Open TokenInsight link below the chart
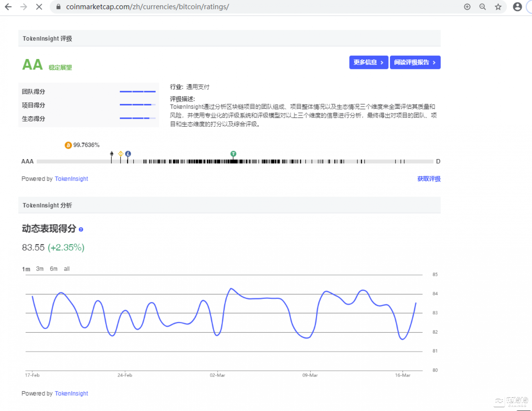 click(x=71, y=393)
